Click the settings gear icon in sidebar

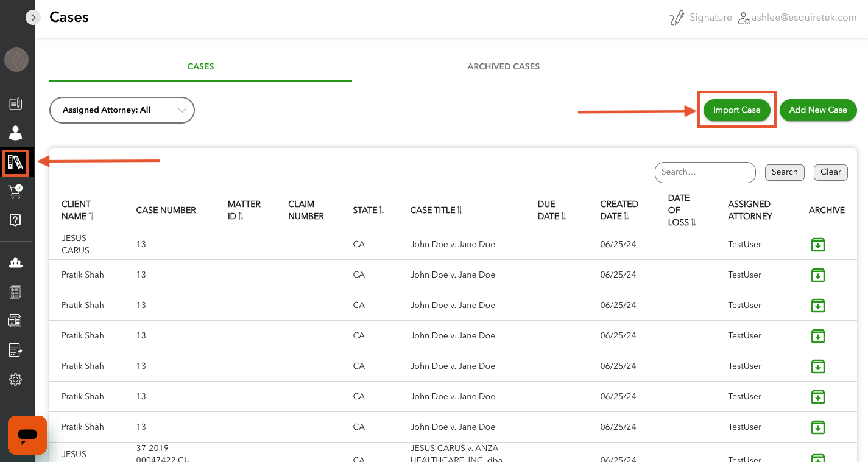point(15,380)
